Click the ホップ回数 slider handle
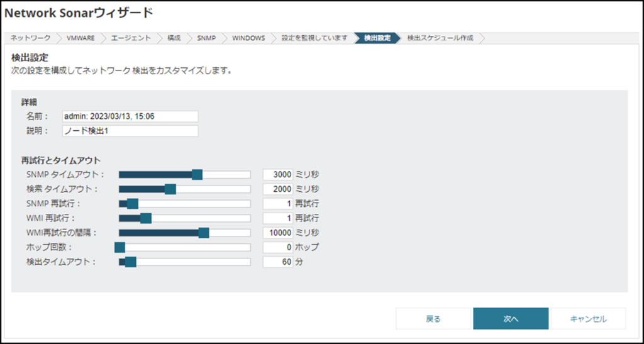This screenshot has height=344, width=644. pos(119,248)
